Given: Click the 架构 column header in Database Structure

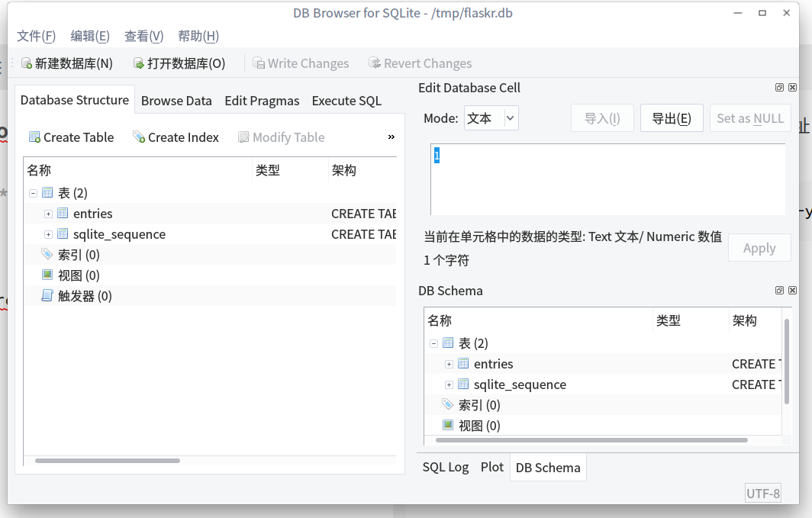Looking at the screenshot, I should tap(362, 170).
